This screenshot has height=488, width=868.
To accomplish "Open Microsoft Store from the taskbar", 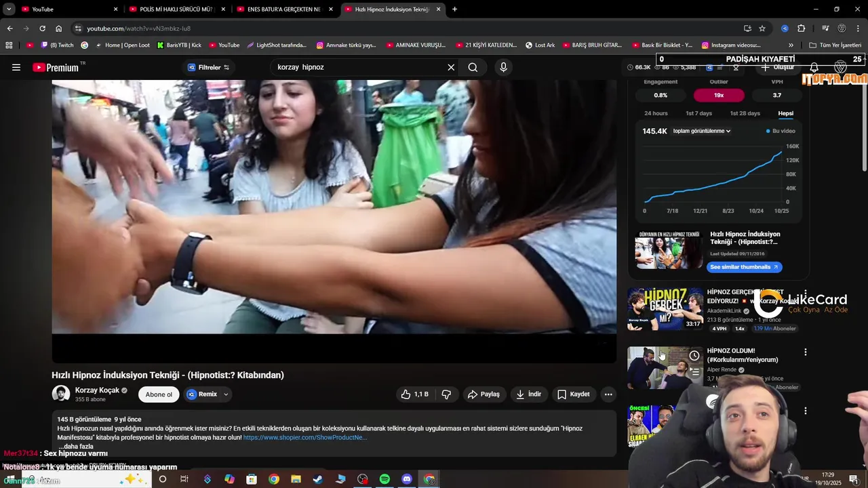I will [x=252, y=479].
